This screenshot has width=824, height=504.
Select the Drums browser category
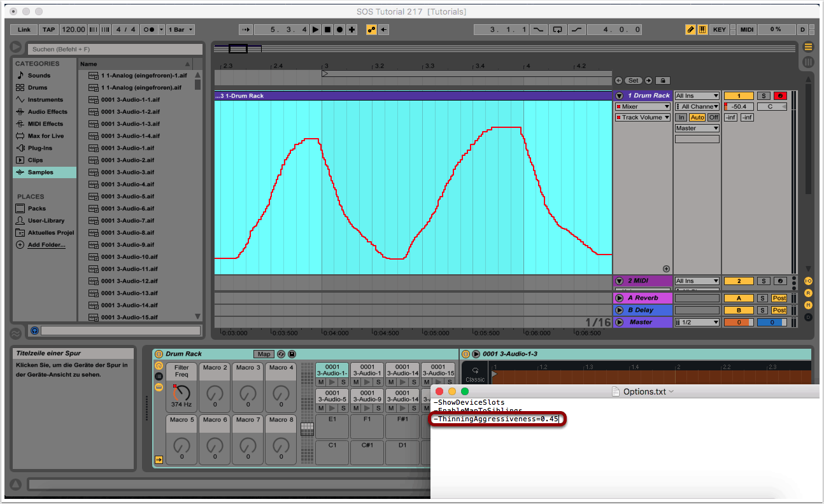click(x=37, y=88)
